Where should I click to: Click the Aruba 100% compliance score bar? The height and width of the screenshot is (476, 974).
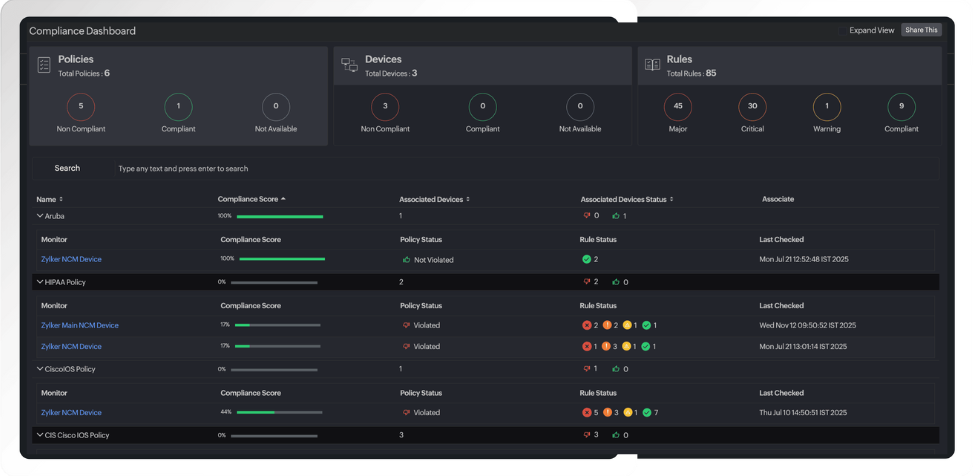click(280, 216)
